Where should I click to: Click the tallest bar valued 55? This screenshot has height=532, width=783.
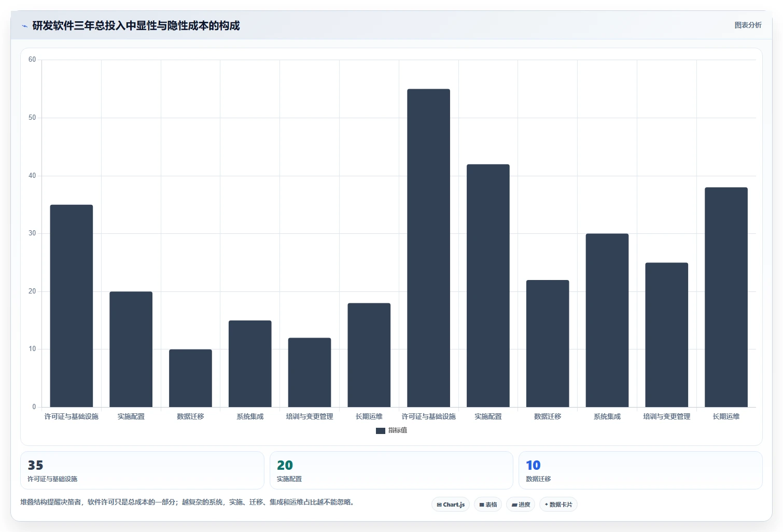pos(428,248)
